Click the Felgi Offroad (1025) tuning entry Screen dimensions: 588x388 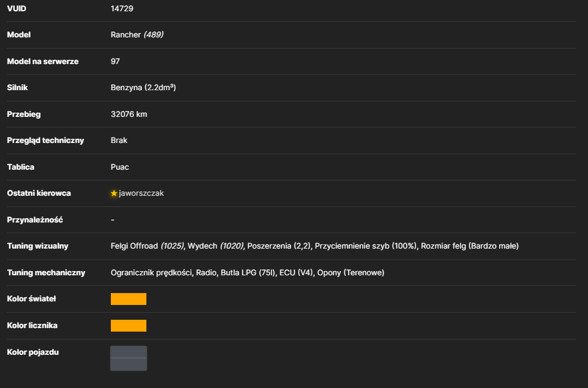click(x=147, y=246)
